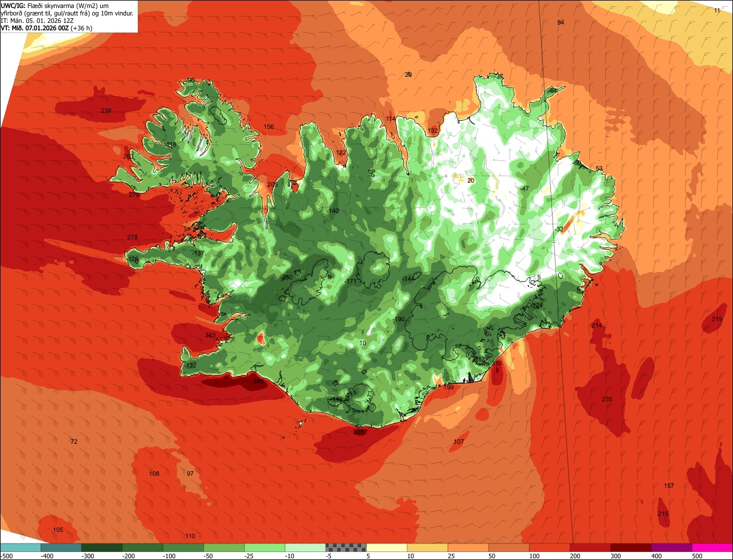Image resolution: width=733 pixels, height=560 pixels.
Task: Click the map value 235 on the sea
Action: (x=607, y=400)
